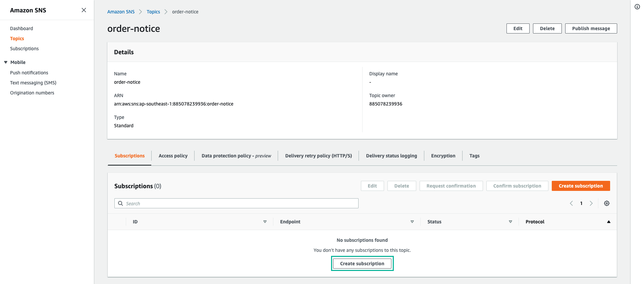Open subscriptions table preferences gear
Screen dimensions: 644x284
coord(607,203)
